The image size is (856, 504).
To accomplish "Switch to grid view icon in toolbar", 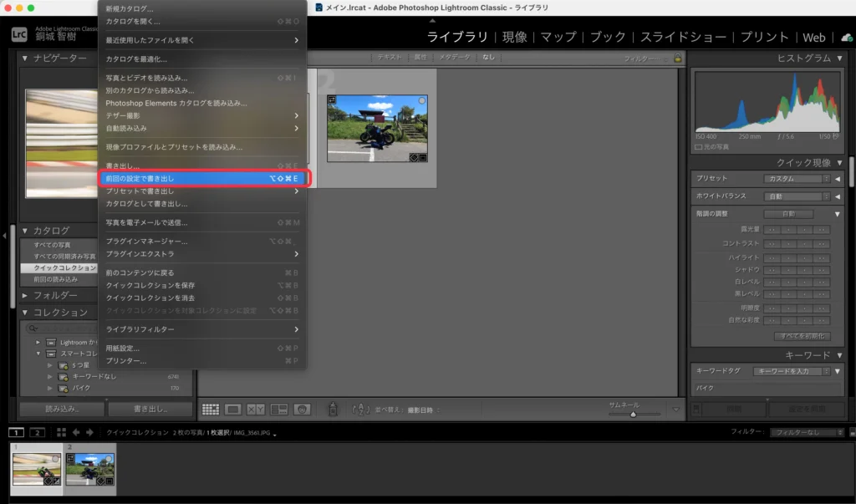I will [211, 410].
